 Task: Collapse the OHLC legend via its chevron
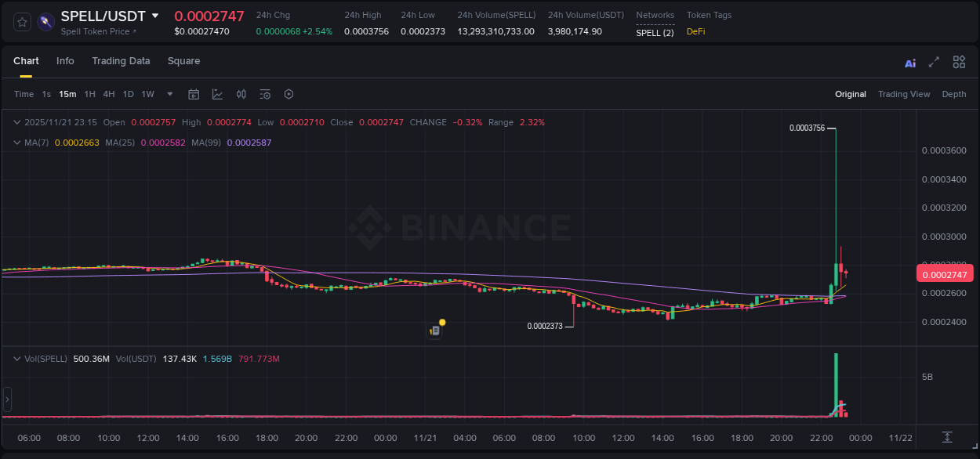(x=17, y=122)
